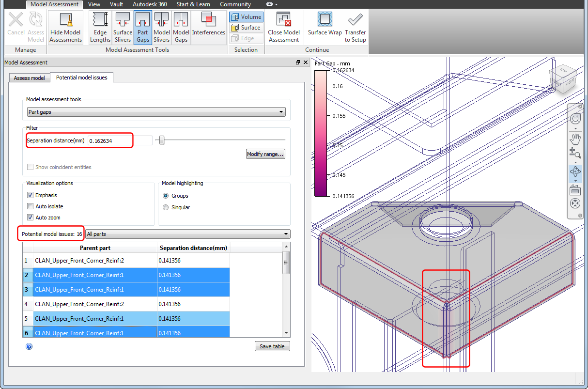Select the Pan hand tool

coord(575,138)
